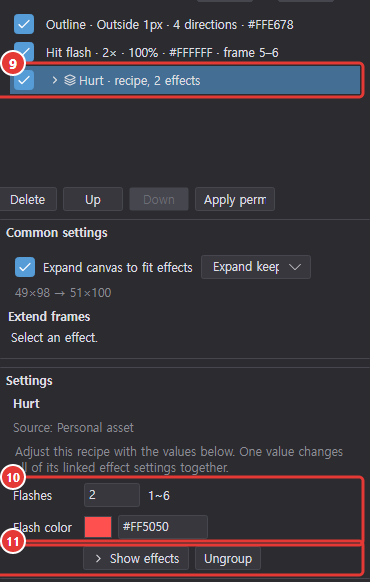The height and width of the screenshot is (582, 370).
Task: Expand the Hurt recipe chevron
Action: (55, 80)
